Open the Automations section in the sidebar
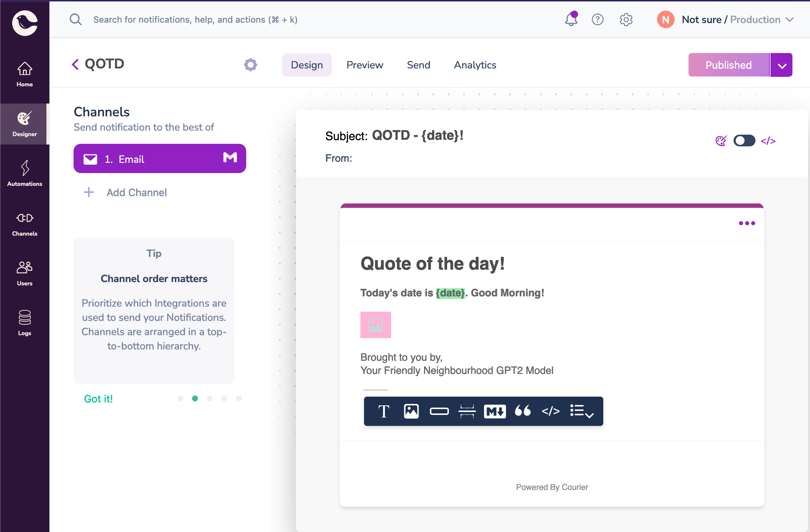 (25, 172)
